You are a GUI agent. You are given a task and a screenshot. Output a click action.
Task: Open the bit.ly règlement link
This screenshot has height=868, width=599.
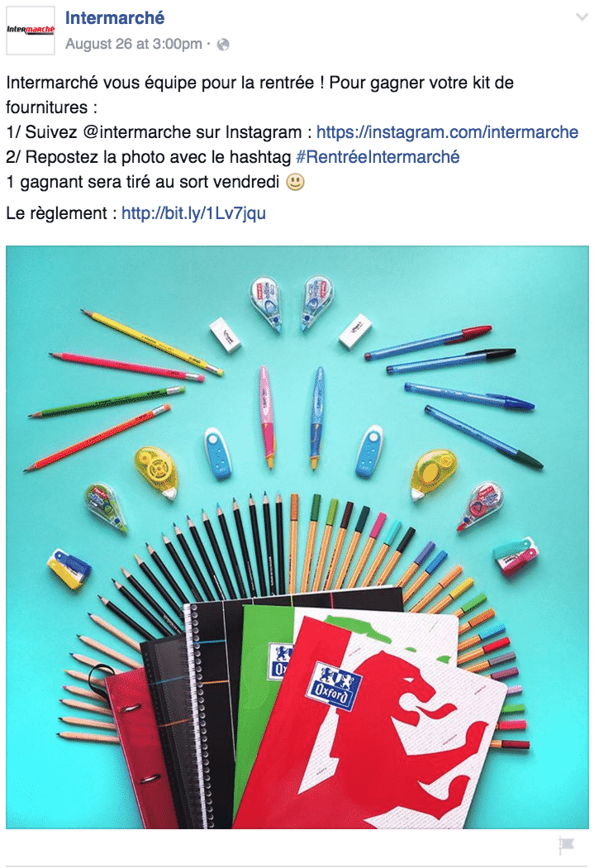(x=193, y=212)
